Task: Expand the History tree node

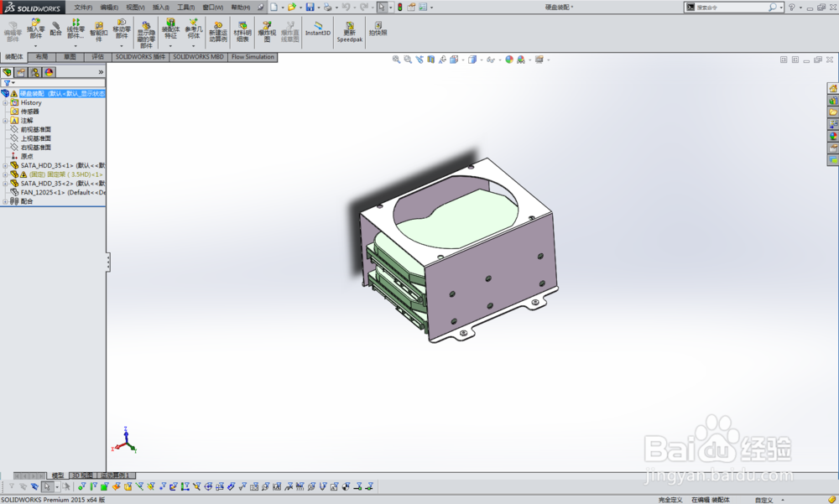Action: tap(5, 102)
